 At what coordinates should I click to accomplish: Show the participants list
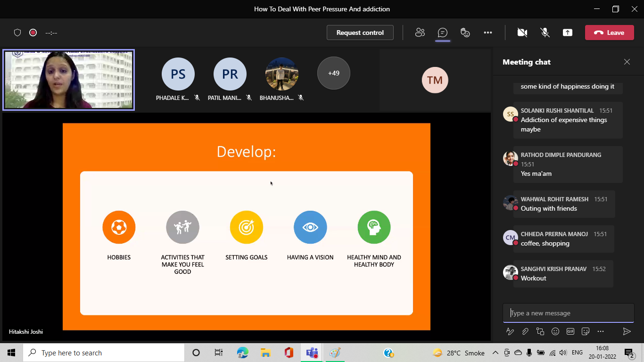pos(420,33)
